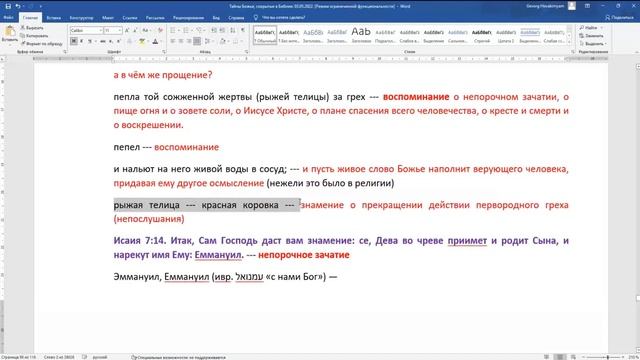640x360 pixels.
Task: Open paragraph shading options
Action: (x=223, y=41)
